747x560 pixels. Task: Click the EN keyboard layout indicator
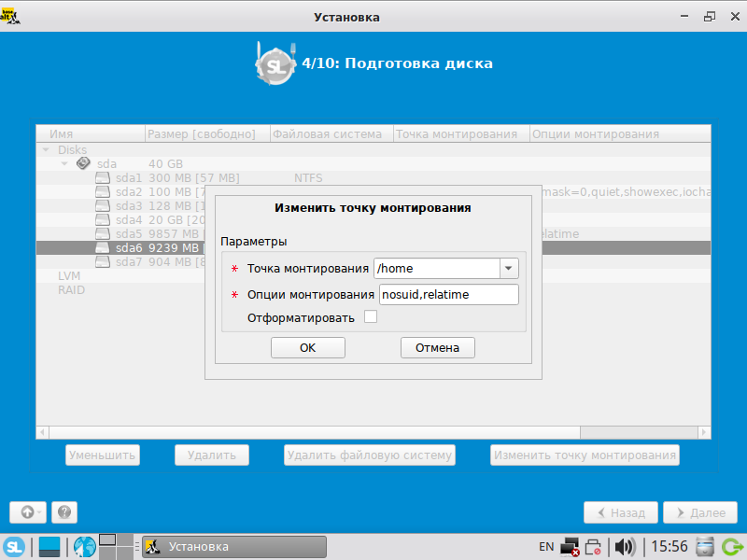click(x=546, y=547)
